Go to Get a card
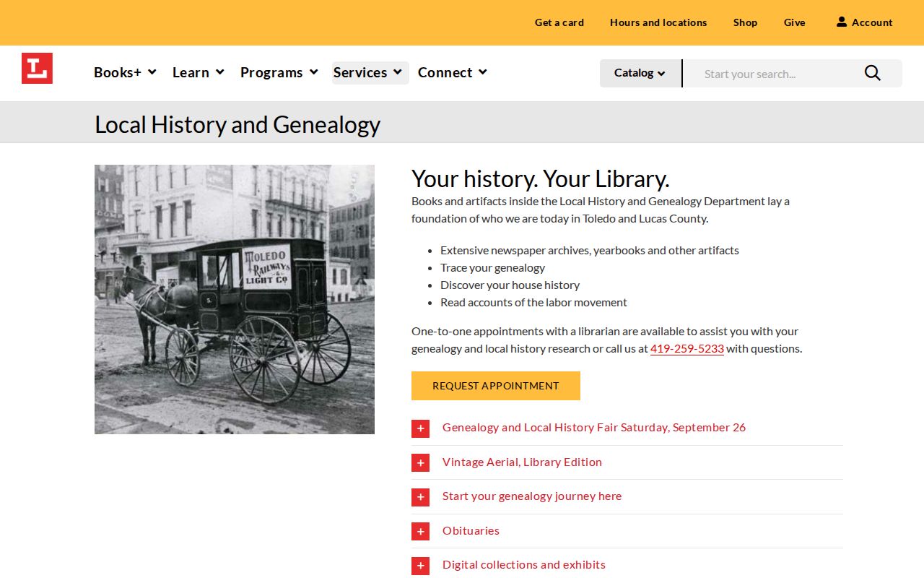This screenshot has height=578, width=924. tap(559, 22)
